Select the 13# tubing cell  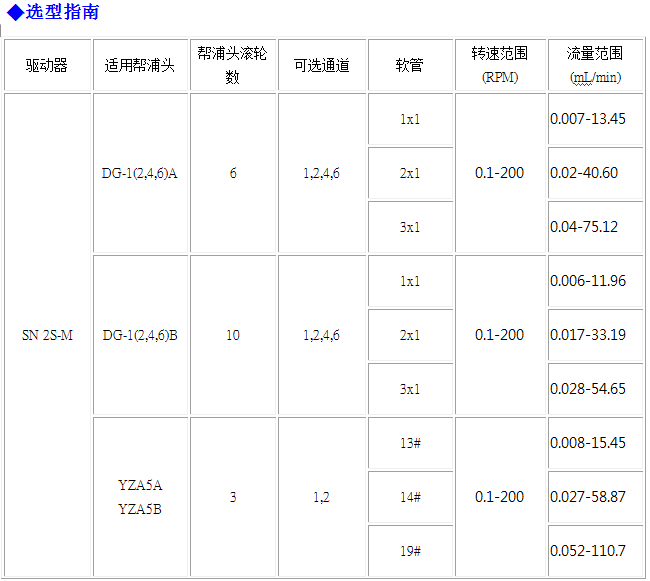click(410, 443)
